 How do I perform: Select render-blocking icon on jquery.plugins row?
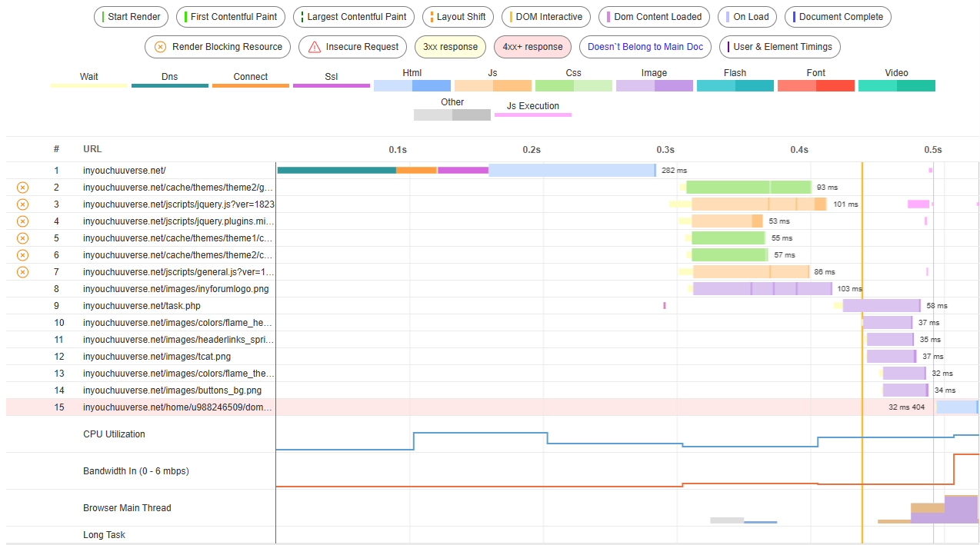click(x=22, y=221)
